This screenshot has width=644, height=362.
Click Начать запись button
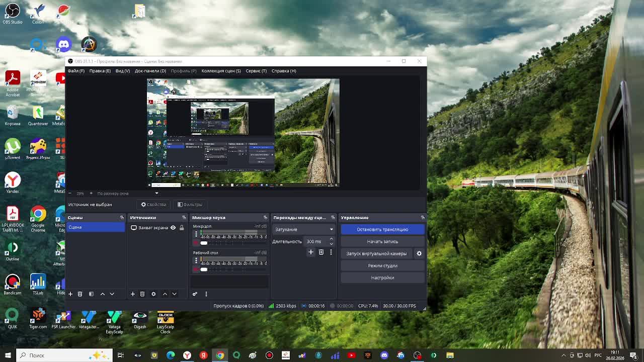pos(382,241)
